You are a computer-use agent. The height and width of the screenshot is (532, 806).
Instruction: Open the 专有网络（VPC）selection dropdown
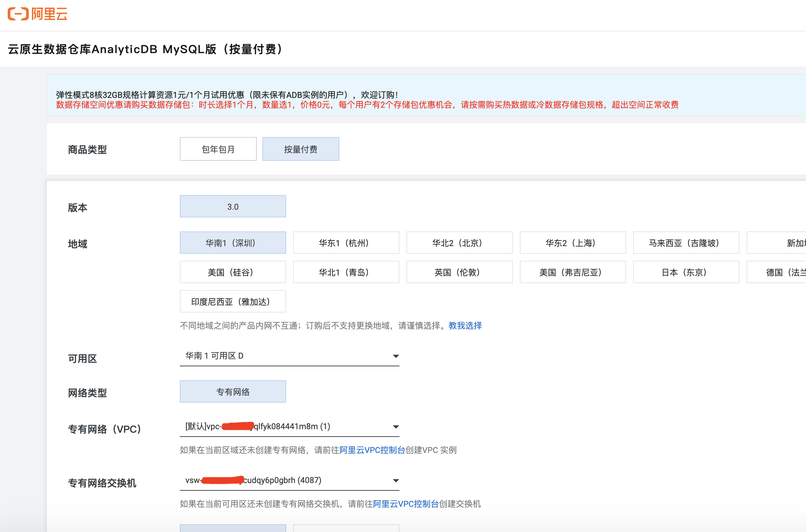tap(395, 426)
